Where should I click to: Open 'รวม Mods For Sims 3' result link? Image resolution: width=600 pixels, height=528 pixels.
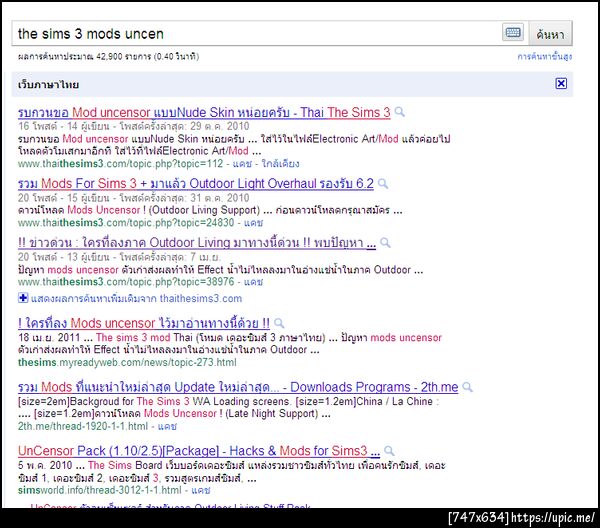[x=196, y=184]
